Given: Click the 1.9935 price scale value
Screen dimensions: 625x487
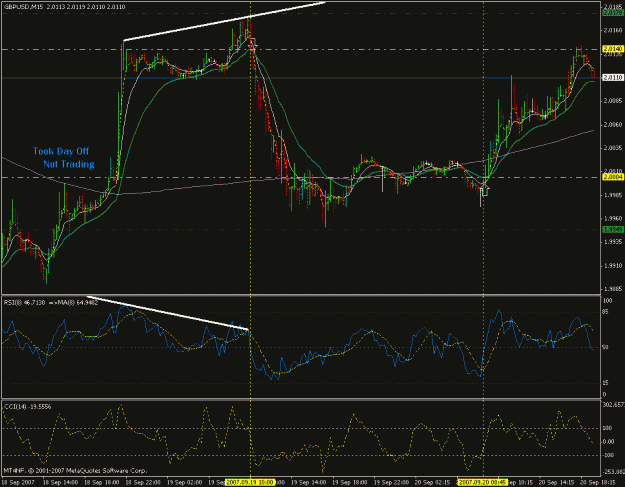Looking at the screenshot, I should point(613,242).
